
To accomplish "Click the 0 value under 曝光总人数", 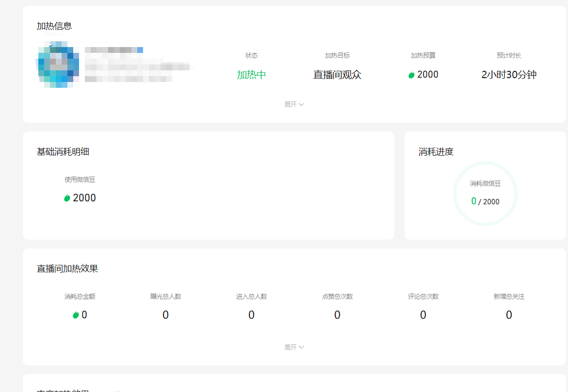I will click(165, 315).
